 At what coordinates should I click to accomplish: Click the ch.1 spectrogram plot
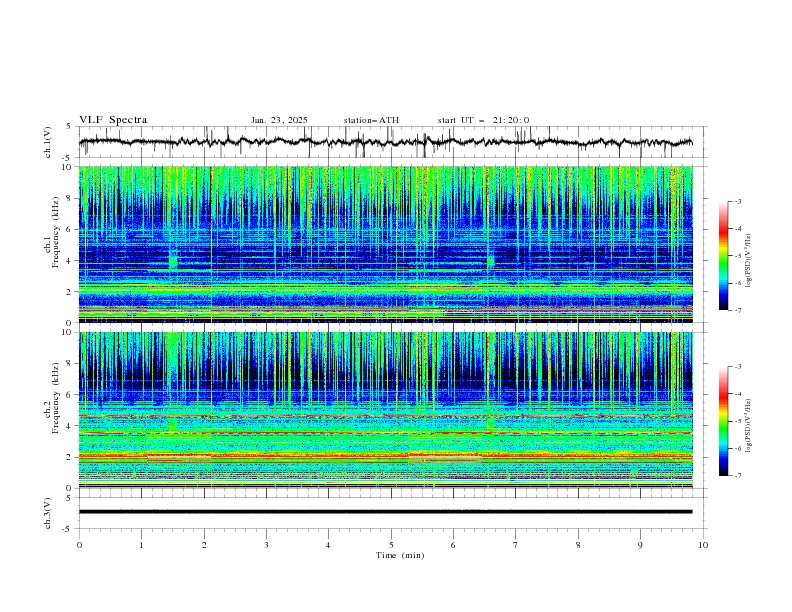386,244
